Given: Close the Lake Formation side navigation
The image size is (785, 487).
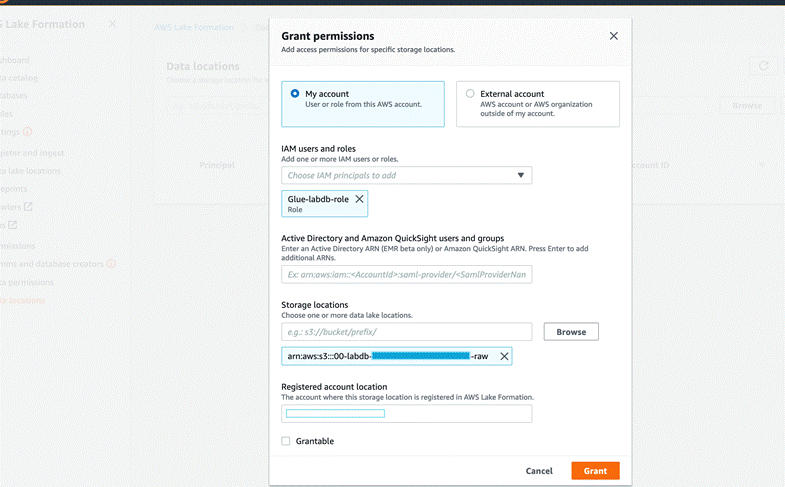Looking at the screenshot, I should [x=112, y=23].
